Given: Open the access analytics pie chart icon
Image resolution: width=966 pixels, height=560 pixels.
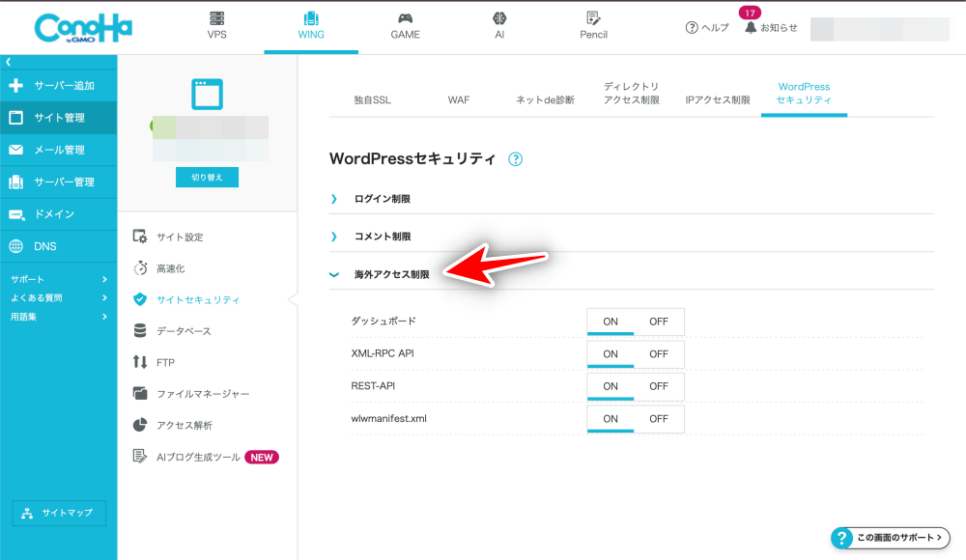Looking at the screenshot, I should coord(140,425).
